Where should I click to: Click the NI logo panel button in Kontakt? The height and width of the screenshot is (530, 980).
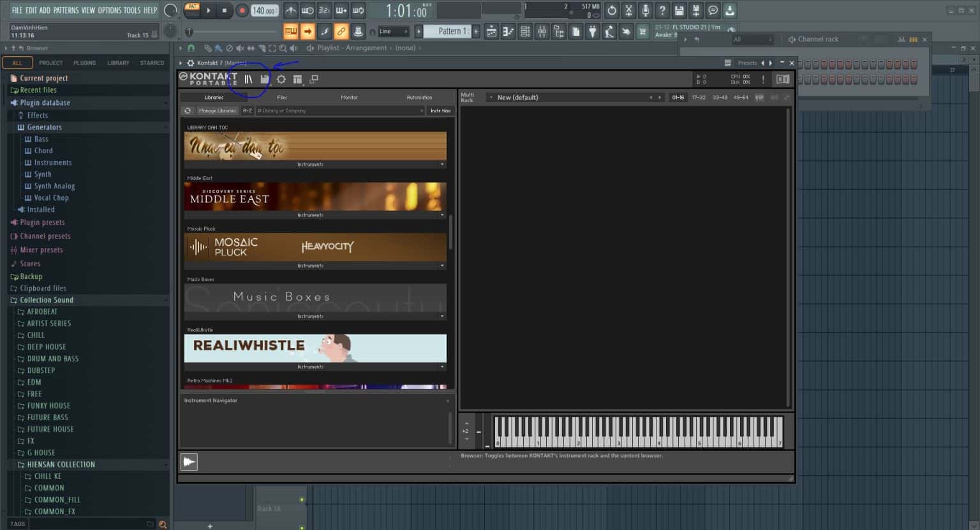pyautogui.click(x=783, y=79)
